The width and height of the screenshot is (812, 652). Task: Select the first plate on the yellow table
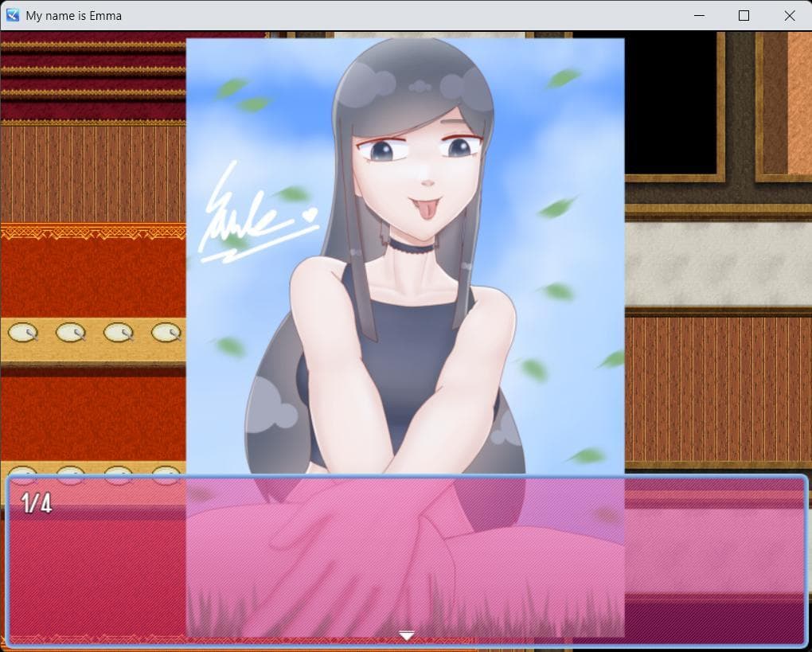(23, 332)
